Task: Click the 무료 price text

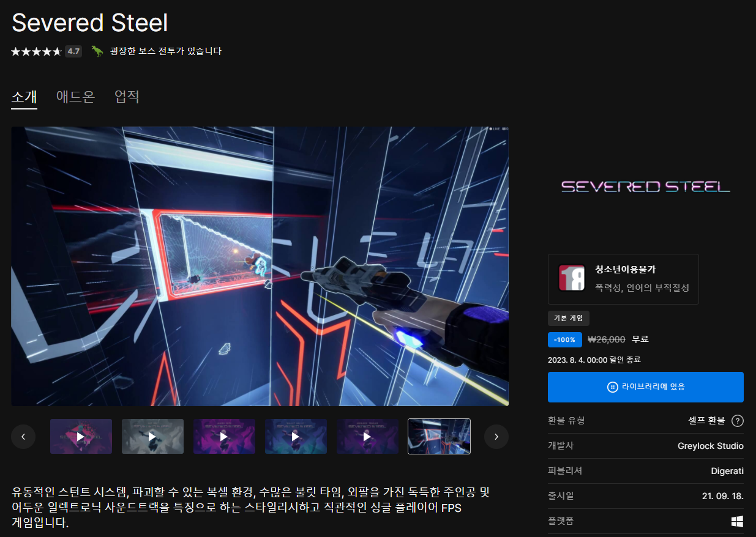Action: 640,339
